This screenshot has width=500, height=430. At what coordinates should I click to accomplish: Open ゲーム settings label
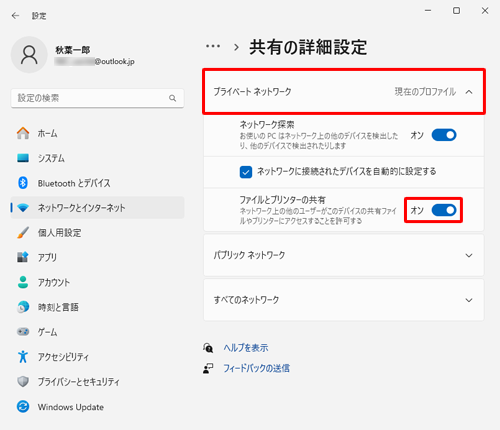coord(47,332)
